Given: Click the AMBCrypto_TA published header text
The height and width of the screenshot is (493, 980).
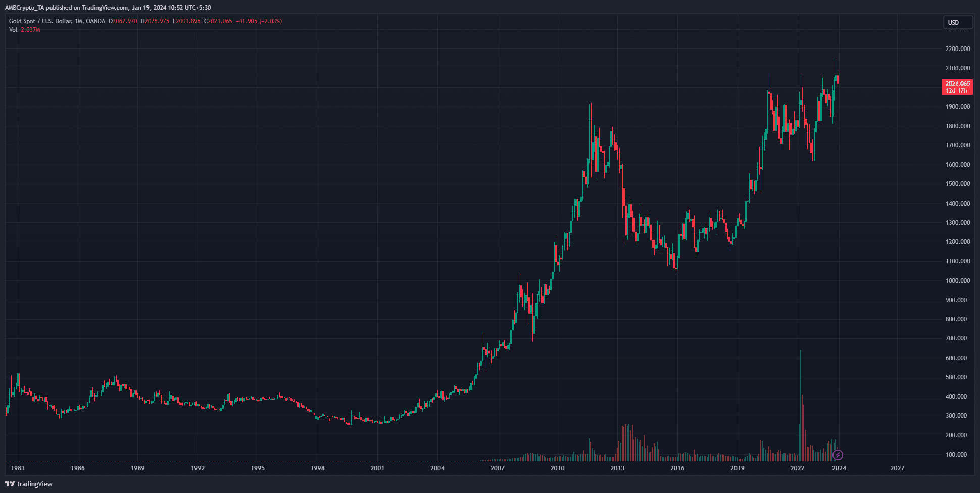Looking at the screenshot, I should pyautogui.click(x=108, y=8).
